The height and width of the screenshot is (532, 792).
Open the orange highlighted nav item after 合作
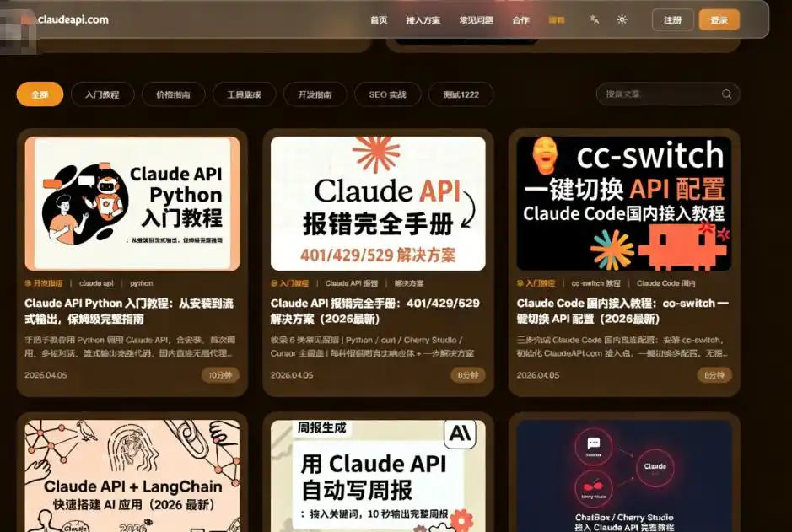[x=556, y=20]
